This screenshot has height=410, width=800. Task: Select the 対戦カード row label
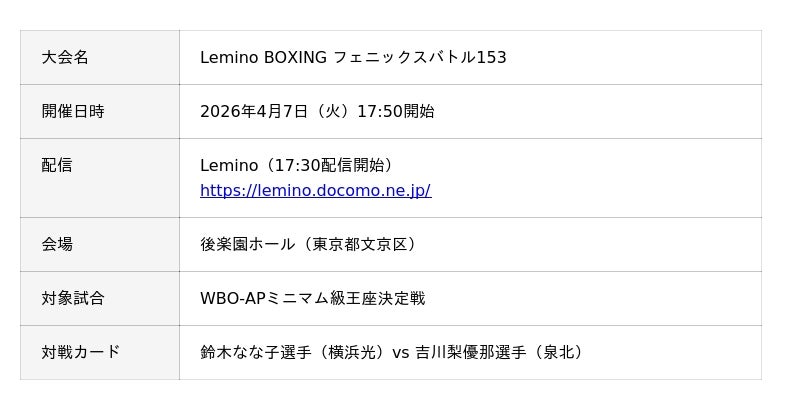[x=81, y=352]
